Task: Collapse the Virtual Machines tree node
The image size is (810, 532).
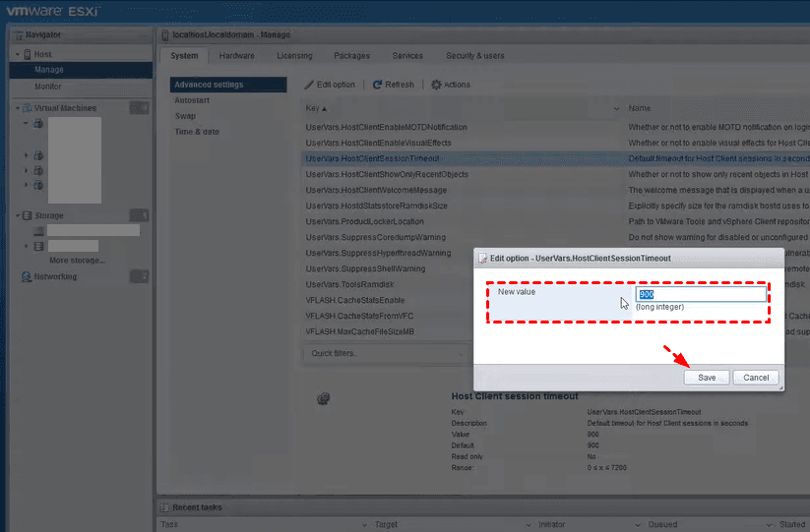Action: click(18, 108)
